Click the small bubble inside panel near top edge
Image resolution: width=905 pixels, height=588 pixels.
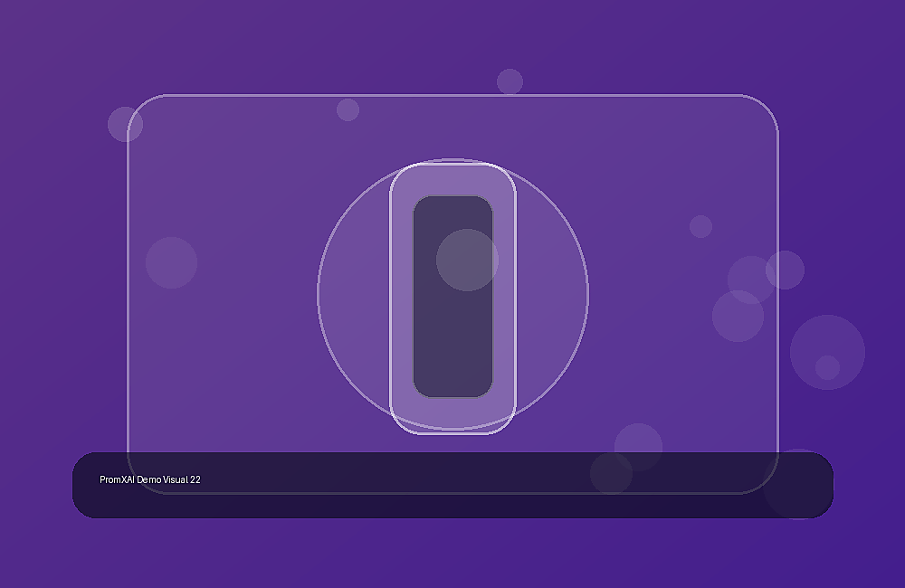(348, 109)
